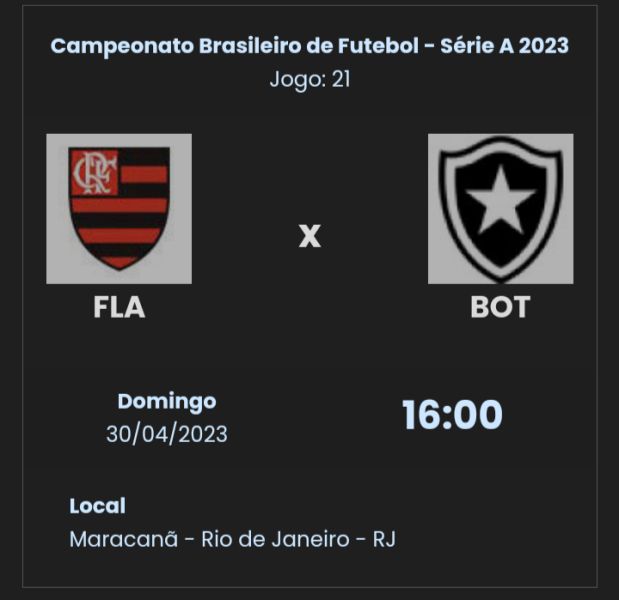619x600 pixels.
Task: Click the Botafogo team crest
Action: [500, 208]
